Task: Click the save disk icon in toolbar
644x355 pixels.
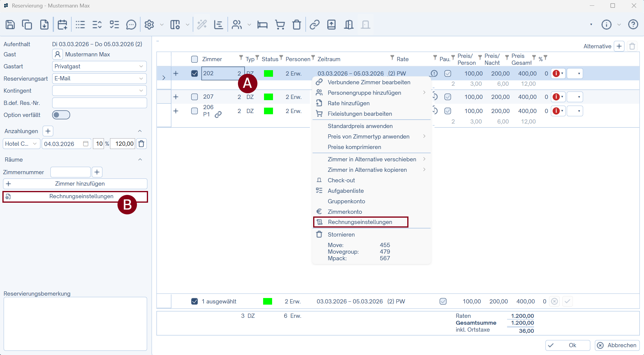Action: (x=10, y=25)
